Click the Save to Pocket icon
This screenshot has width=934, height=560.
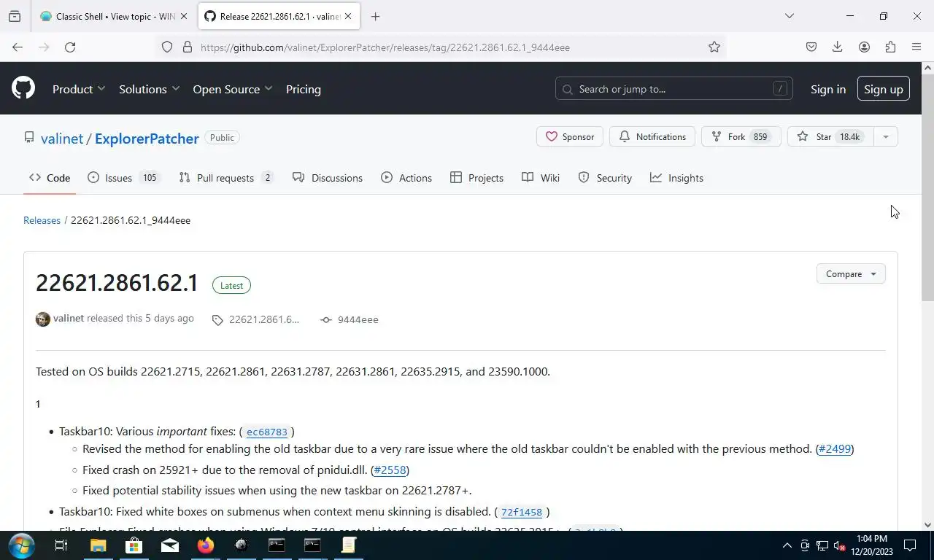(811, 47)
